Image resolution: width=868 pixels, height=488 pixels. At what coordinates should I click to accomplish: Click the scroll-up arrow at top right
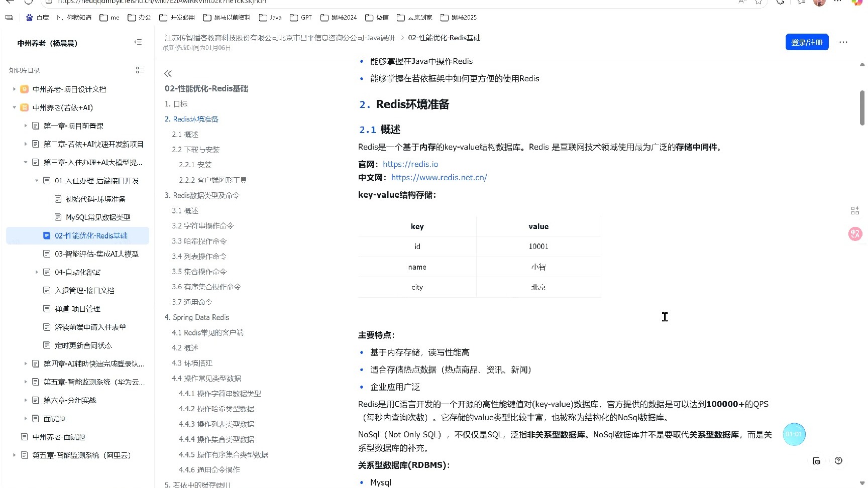click(862, 64)
